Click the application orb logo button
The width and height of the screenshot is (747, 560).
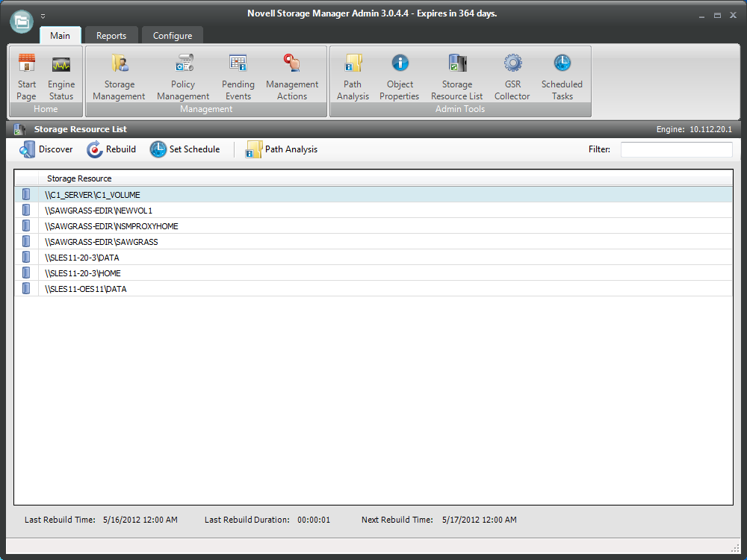(22, 21)
